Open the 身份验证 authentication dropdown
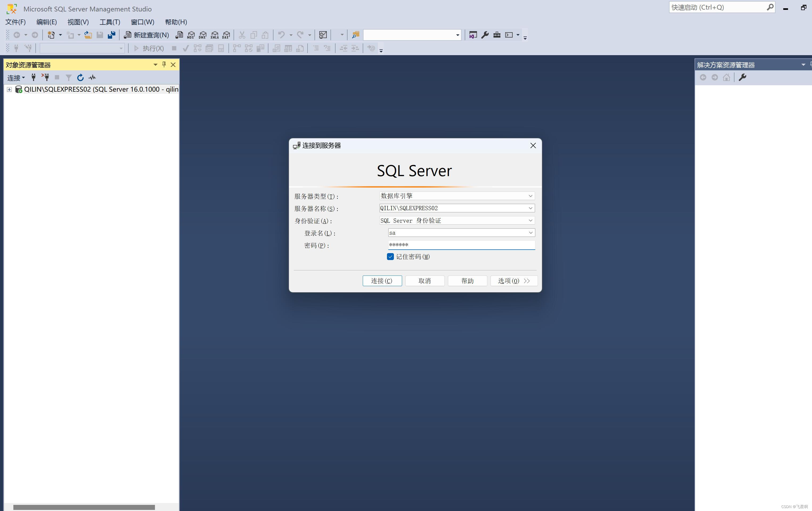 coord(530,221)
